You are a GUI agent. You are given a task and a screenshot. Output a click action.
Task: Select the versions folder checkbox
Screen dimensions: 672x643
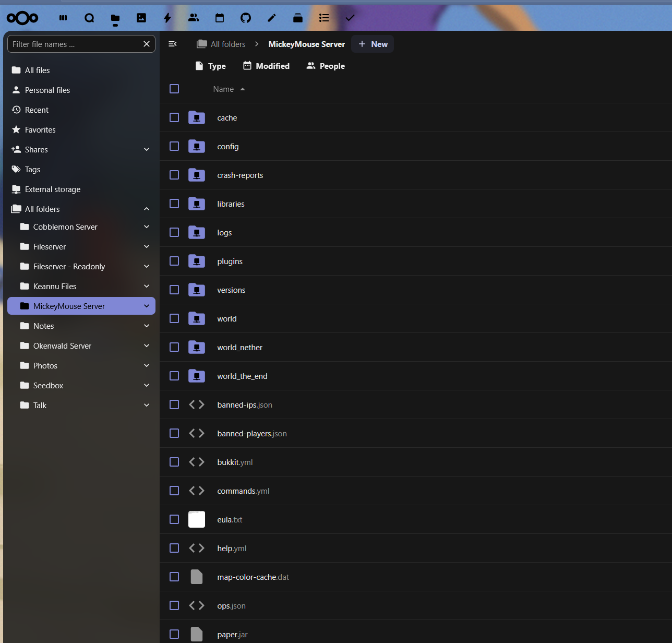[x=174, y=290]
